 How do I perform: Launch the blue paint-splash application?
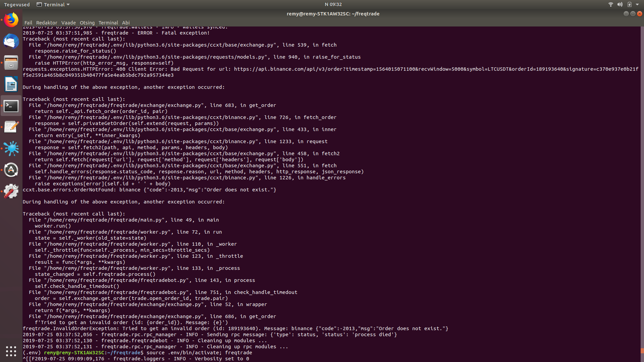click(11, 148)
